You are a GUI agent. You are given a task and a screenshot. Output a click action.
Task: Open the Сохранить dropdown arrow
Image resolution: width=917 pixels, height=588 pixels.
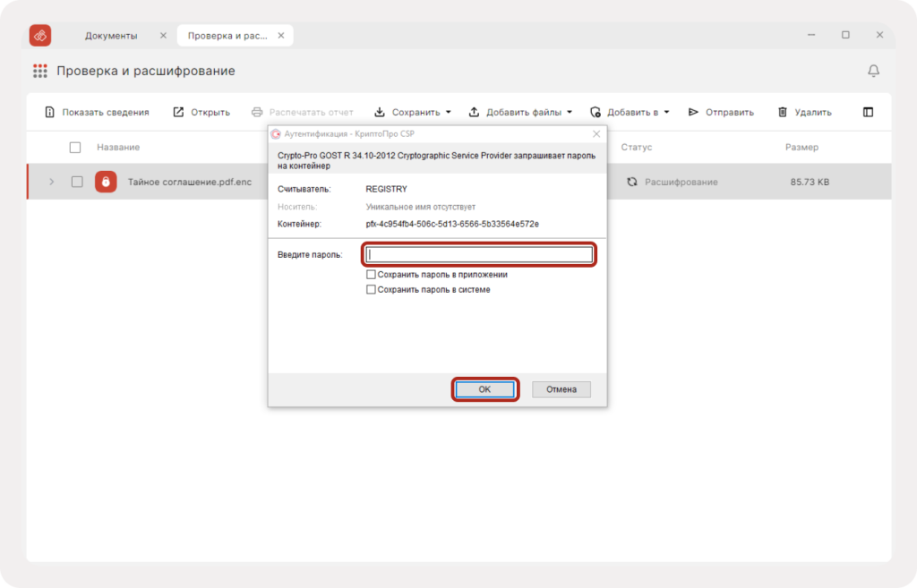pos(449,112)
